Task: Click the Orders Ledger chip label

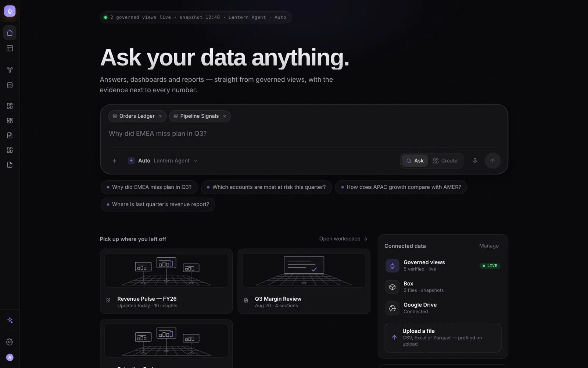Action: tap(137, 116)
